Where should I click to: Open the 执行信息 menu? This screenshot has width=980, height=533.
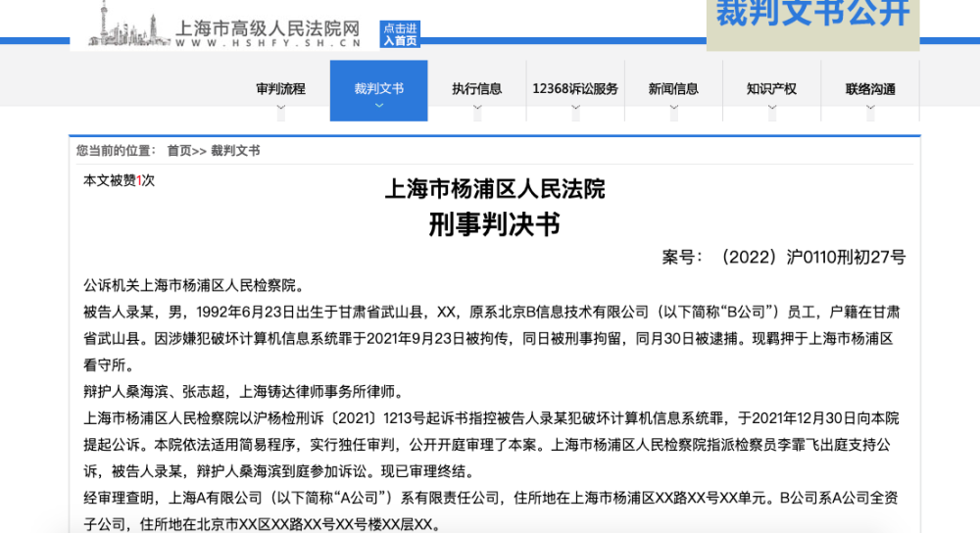click(x=477, y=89)
